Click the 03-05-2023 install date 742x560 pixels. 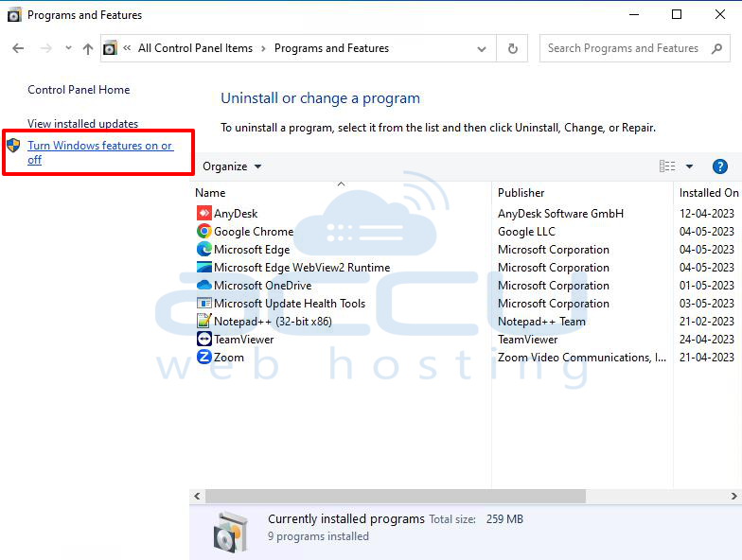707,304
